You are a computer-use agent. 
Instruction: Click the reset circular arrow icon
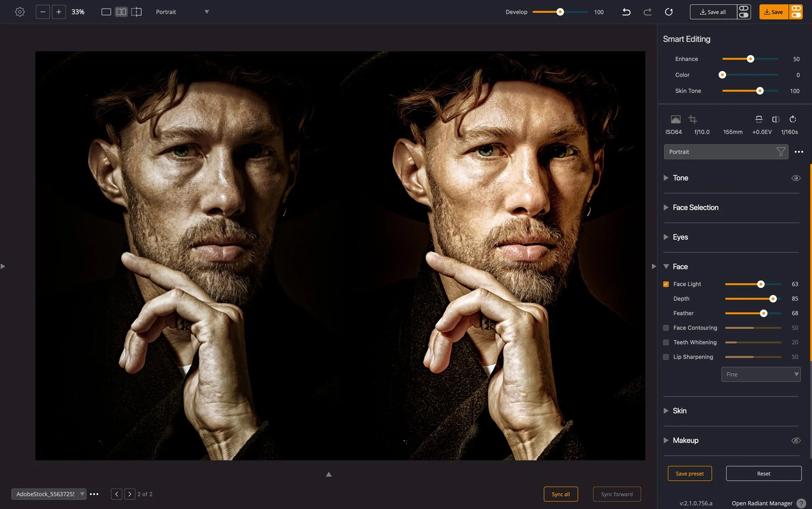click(x=669, y=12)
